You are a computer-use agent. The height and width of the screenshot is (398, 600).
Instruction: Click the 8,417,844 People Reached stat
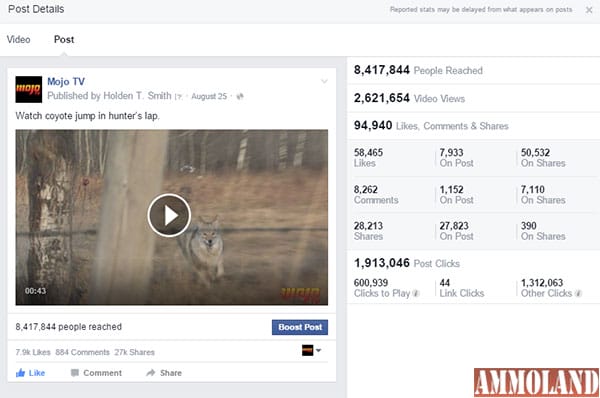[418, 70]
